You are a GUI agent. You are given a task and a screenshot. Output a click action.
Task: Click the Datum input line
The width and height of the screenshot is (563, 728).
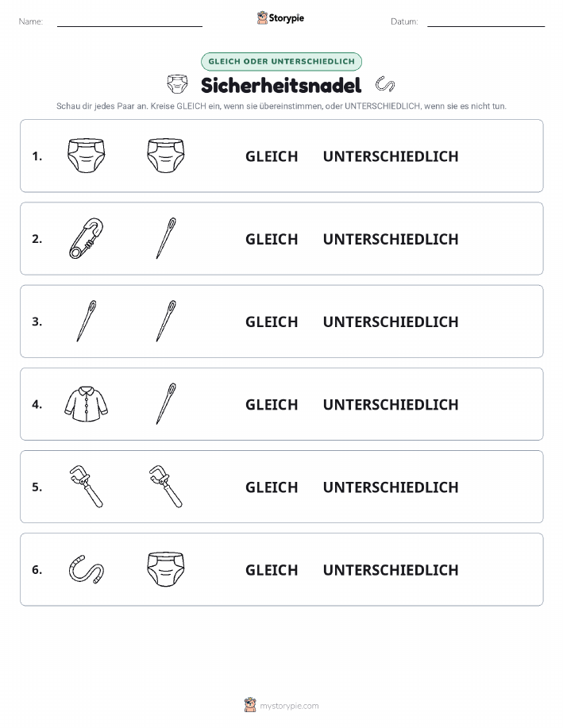click(486, 23)
